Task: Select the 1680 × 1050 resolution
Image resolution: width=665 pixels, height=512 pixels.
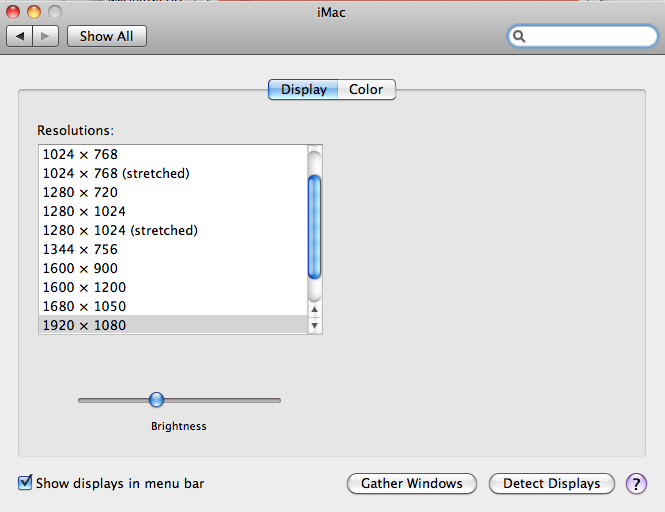Action: click(173, 306)
